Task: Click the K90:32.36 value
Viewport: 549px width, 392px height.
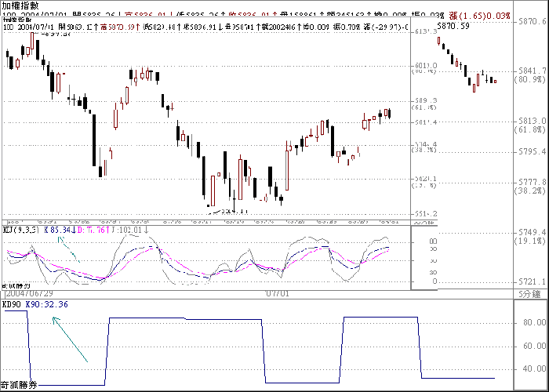Action: pos(46,304)
